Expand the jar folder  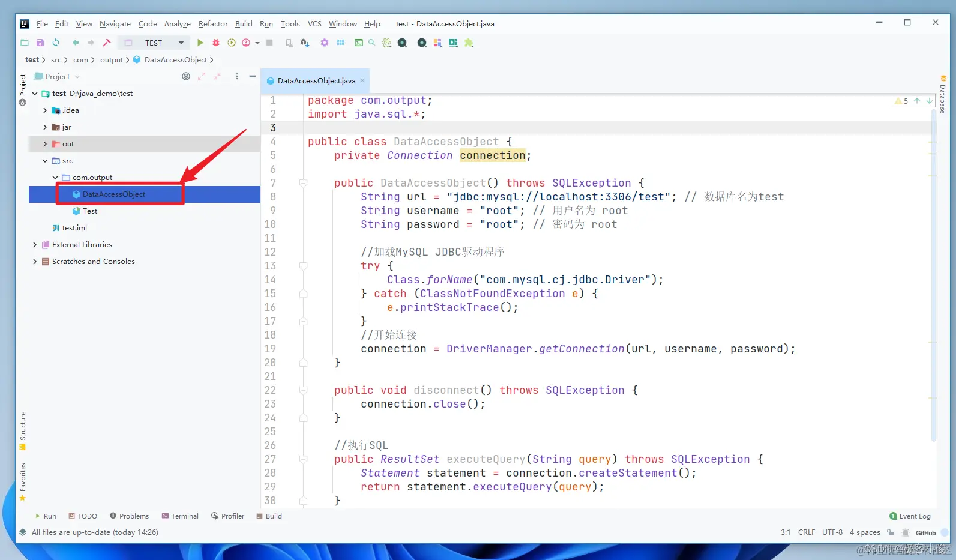tap(45, 127)
